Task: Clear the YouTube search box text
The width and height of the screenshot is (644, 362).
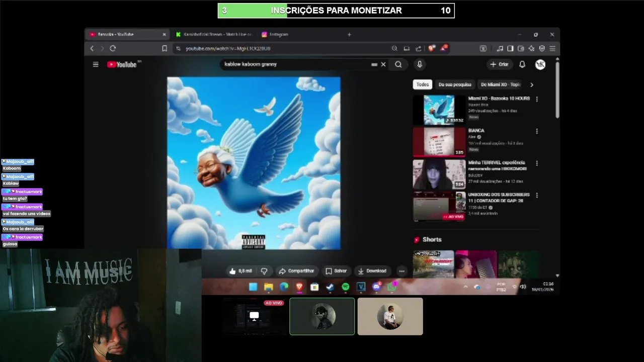Action: 383,64
